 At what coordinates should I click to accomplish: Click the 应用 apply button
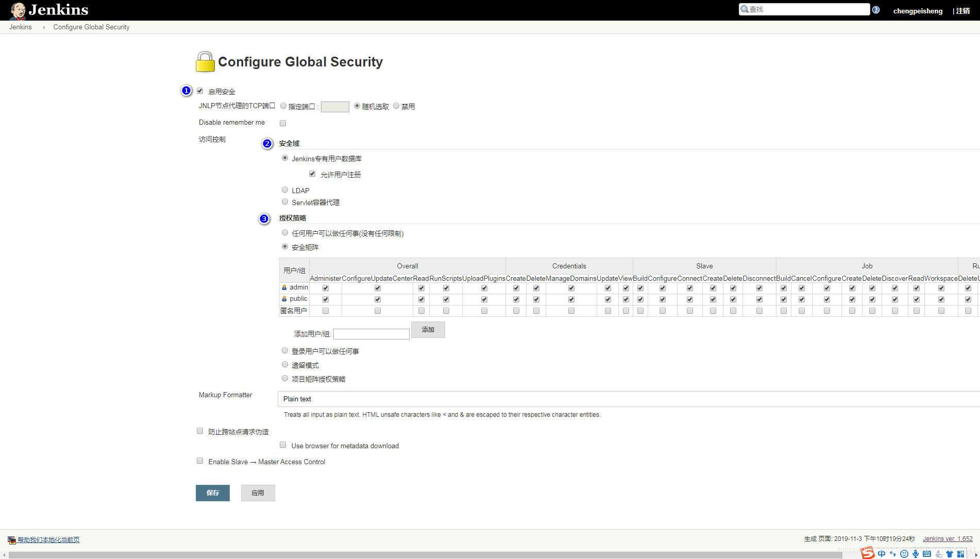(x=258, y=493)
